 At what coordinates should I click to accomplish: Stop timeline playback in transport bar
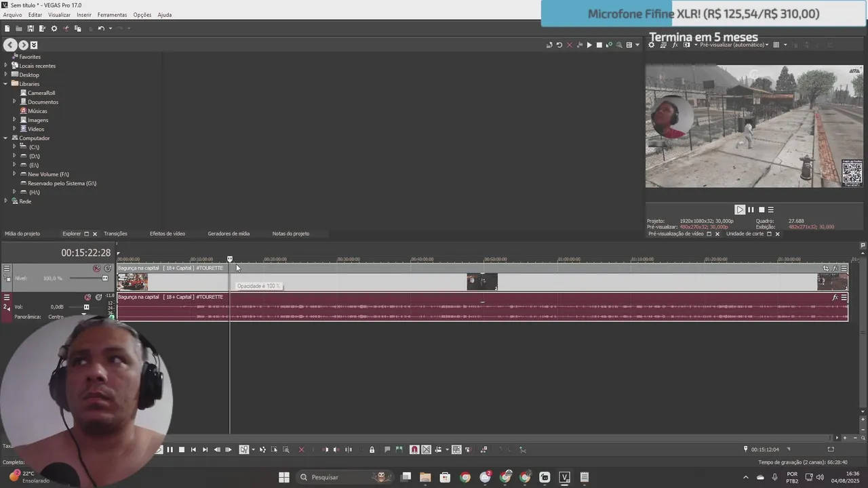click(x=181, y=449)
